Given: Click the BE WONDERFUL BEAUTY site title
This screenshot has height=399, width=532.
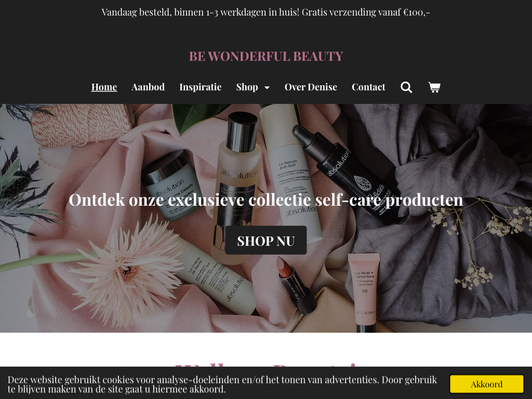Looking at the screenshot, I should click(266, 56).
